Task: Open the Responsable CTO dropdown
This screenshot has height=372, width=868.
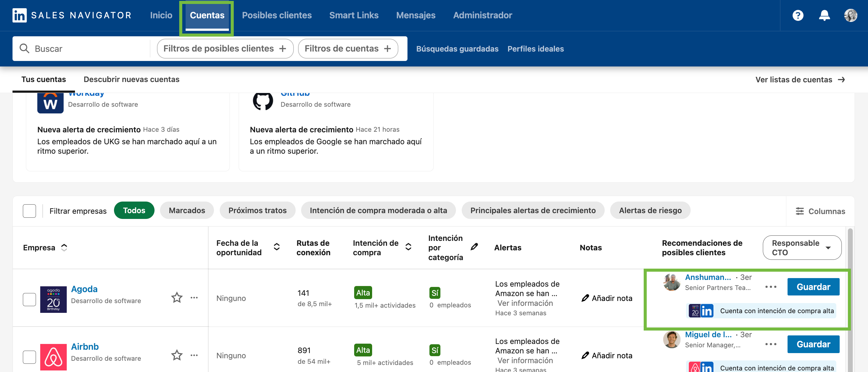Action: [x=802, y=248]
